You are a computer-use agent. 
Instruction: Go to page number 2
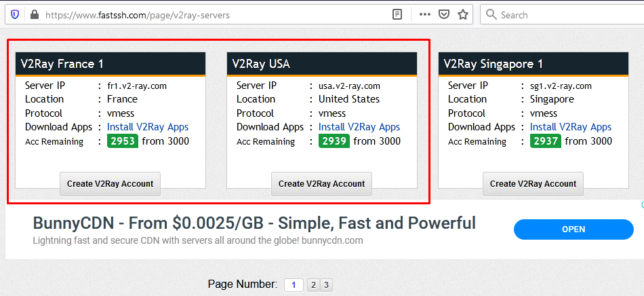point(313,285)
